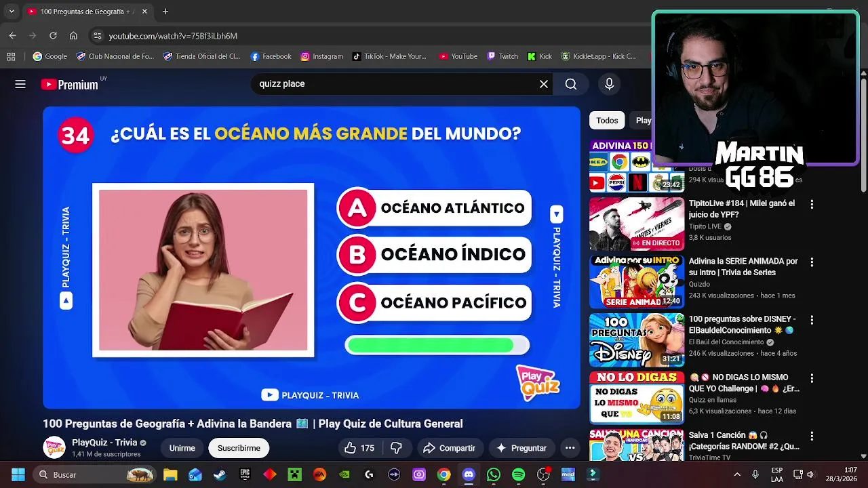Click PlayQuiz channel avatar
This screenshot has height=488, width=868.
pos(54,447)
